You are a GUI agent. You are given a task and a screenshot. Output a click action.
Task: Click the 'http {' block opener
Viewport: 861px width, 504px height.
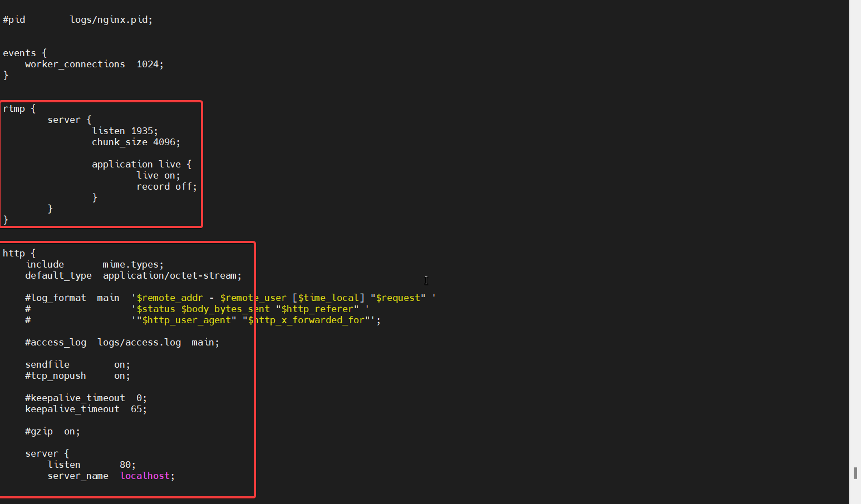point(19,253)
